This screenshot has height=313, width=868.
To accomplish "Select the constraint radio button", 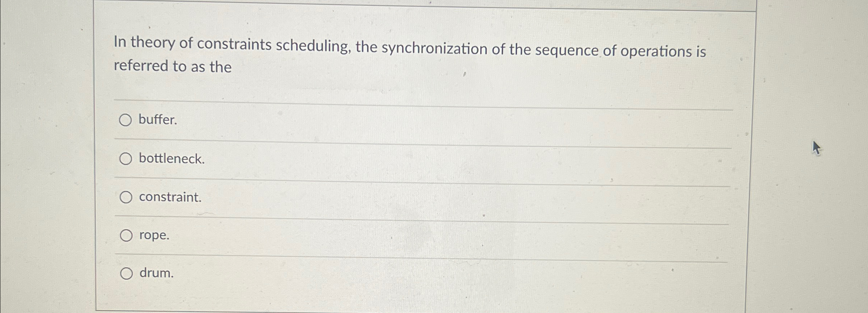I will (126, 197).
